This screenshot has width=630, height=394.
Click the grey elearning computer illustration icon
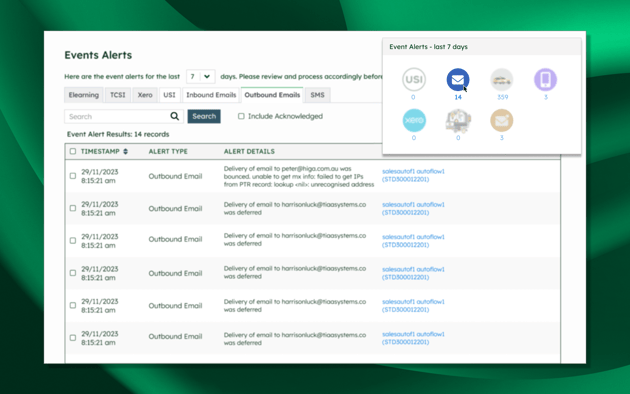(x=458, y=120)
